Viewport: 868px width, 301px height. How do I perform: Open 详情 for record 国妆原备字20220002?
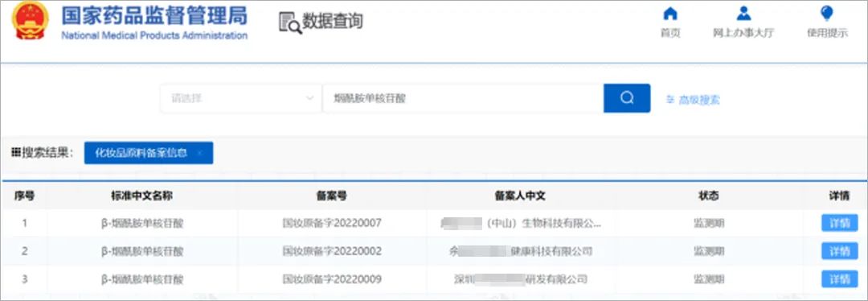(x=839, y=251)
